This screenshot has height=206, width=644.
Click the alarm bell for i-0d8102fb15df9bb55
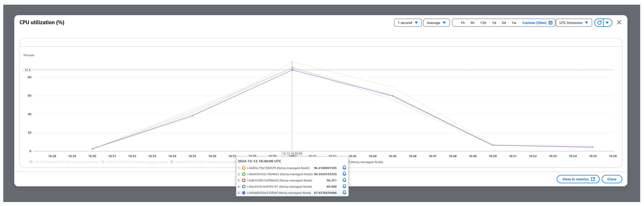(x=344, y=180)
